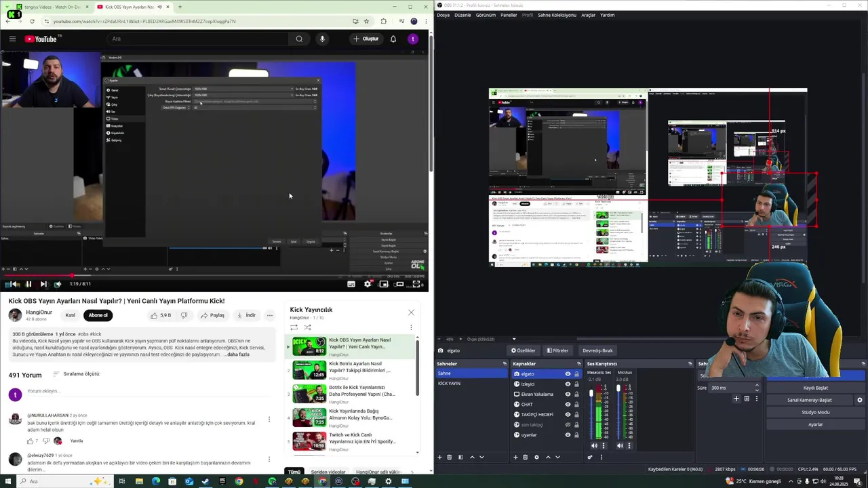This screenshot has height=488, width=868.
Task: Open the Araçlar menu in OBS
Action: (588, 15)
